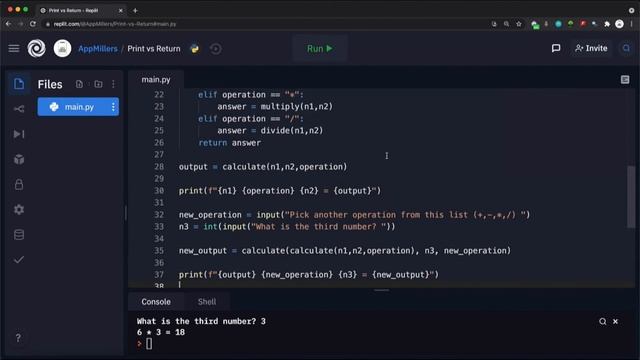Click the Replit spiral logo
This screenshot has width=640, height=360.
click(36, 49)
